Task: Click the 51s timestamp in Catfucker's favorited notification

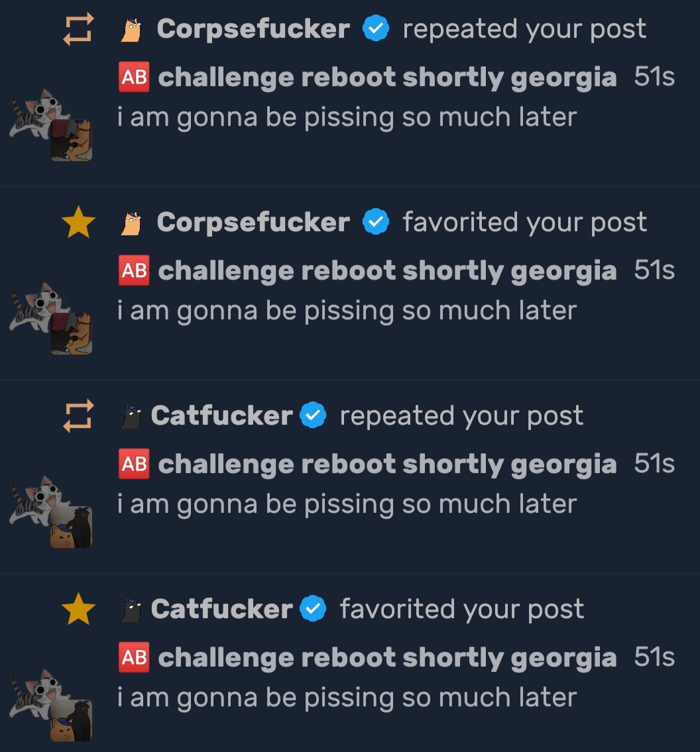Action: tap(654, 657)
